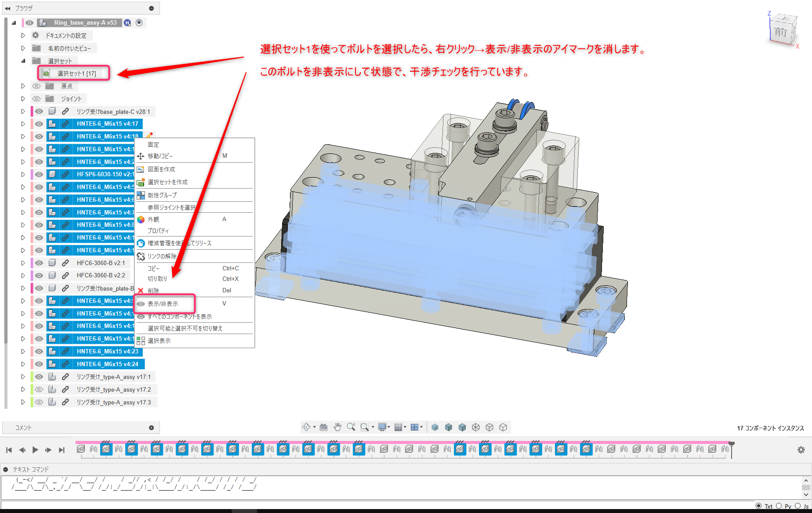Click the Grid and Snaps icon
Image resolution: width=812 pixels, height=513 pixels.
tap(399, 427)
